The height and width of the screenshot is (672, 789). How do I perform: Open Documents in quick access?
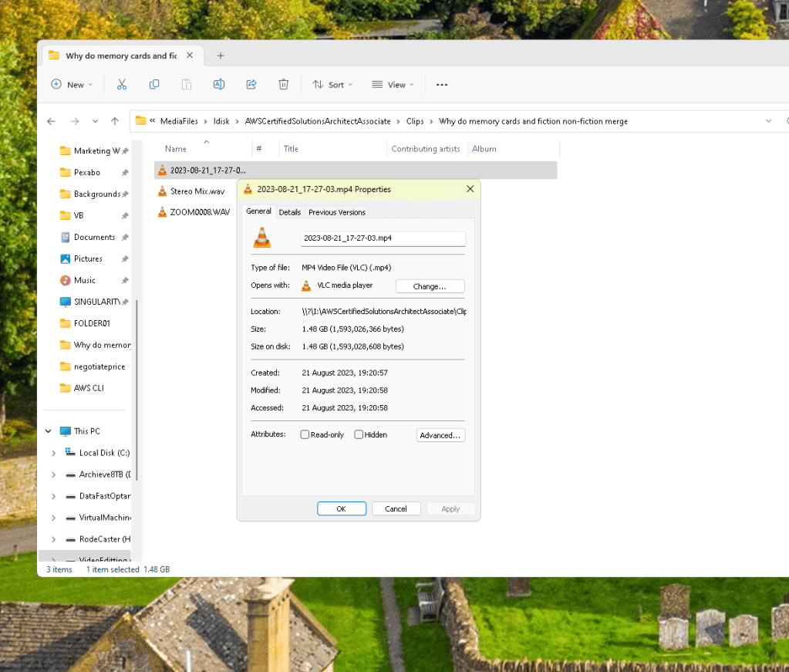coord(94,237)
